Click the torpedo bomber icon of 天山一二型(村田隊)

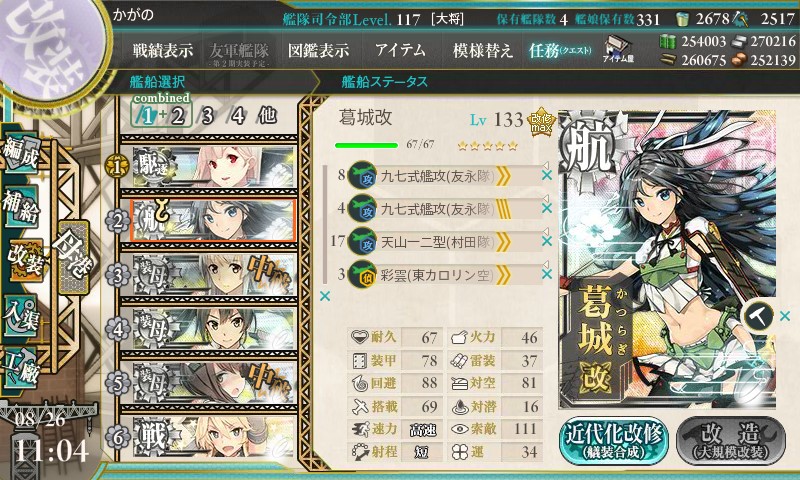[x=362, y=242]
